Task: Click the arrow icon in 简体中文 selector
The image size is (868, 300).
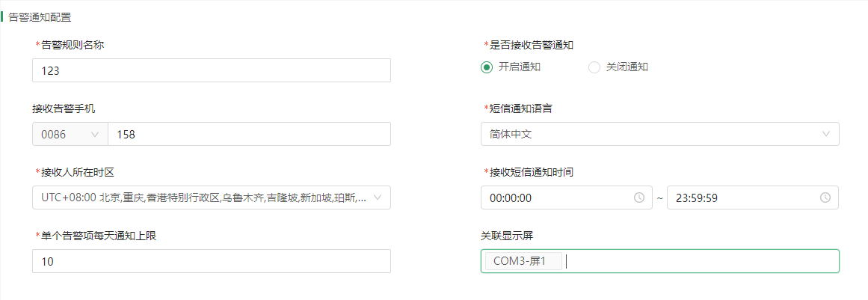Action: [x=826, y=134]
